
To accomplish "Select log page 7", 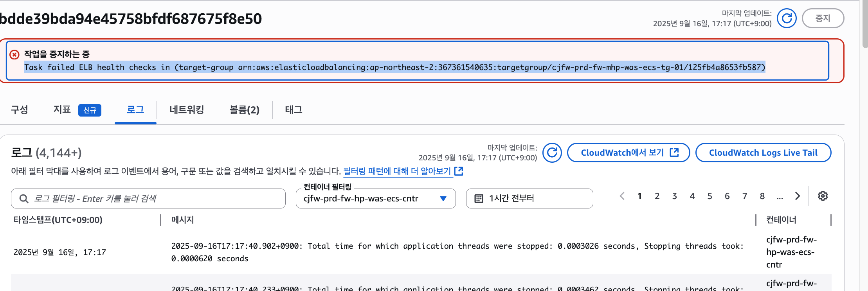I will pyautogui.click(x=745, y=196).
